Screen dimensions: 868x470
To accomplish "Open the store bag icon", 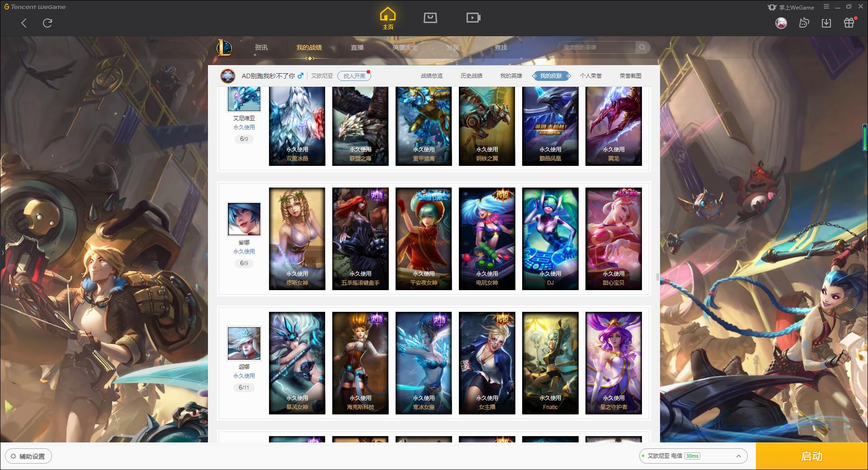I will pos(430,18).
